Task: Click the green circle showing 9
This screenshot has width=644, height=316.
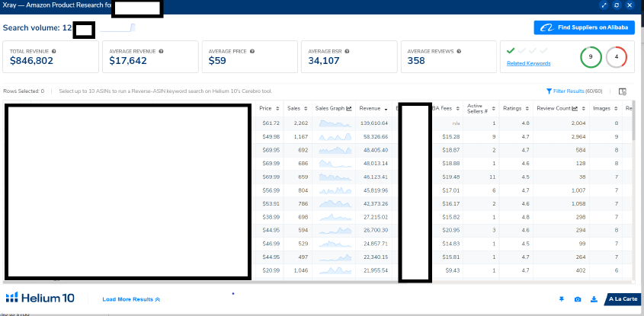Action: click(x=591, y=57)
